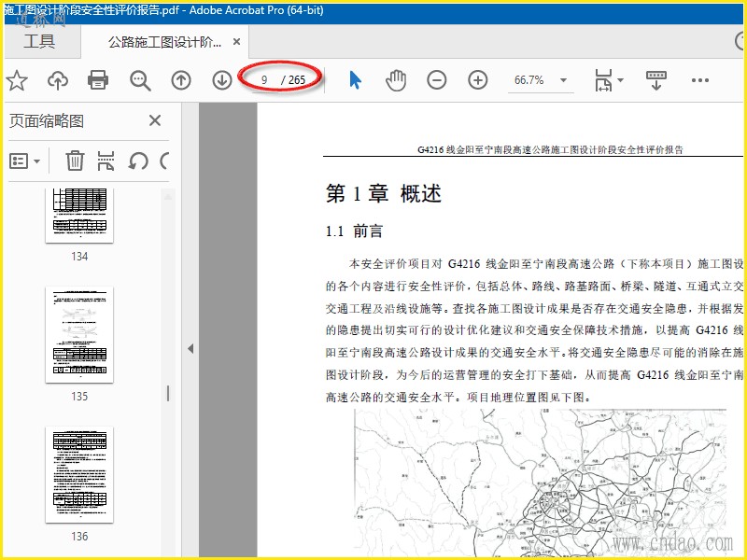
Task: Open the find text magnifier tool
Action: pos(140,80)
